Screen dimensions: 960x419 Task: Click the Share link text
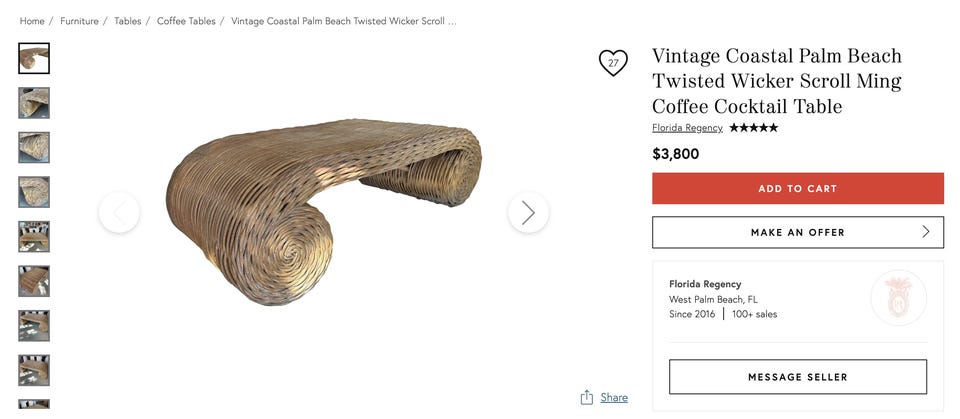(614, 397)
